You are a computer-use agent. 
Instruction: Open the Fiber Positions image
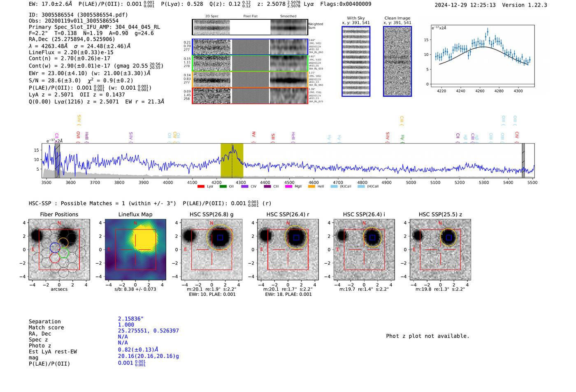(x=59, y=250)
